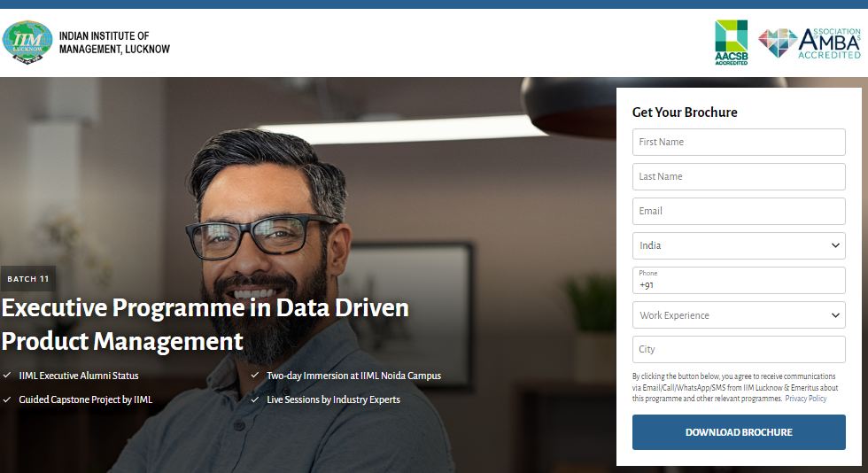The height and width of the screenshot is (473, 868).
Task: Click into the Email field
Action: 738,211
